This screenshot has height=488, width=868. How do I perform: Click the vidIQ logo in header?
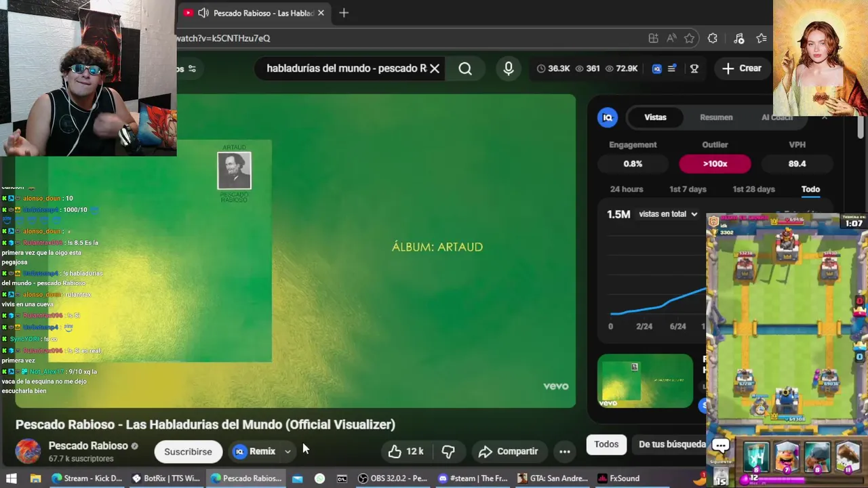point(656,68)
